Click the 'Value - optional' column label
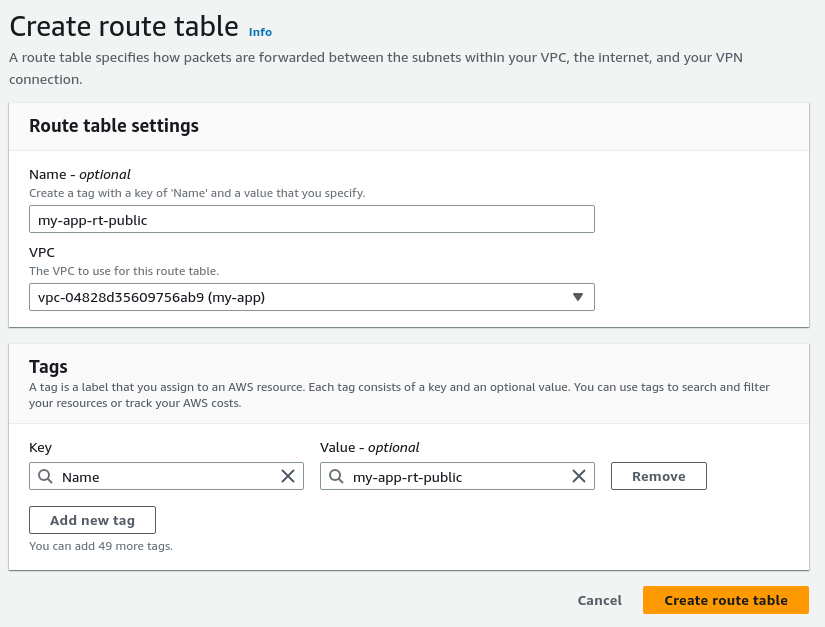 click(x=370, y=447)
